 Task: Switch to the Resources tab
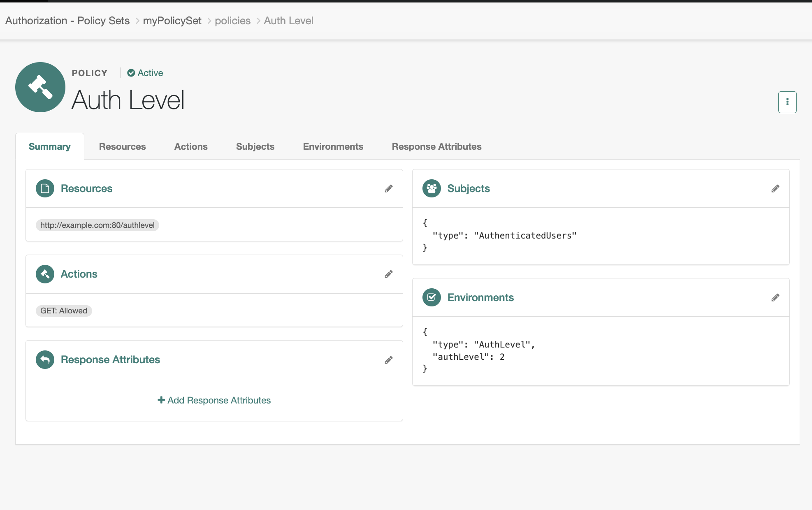[122, 146]
